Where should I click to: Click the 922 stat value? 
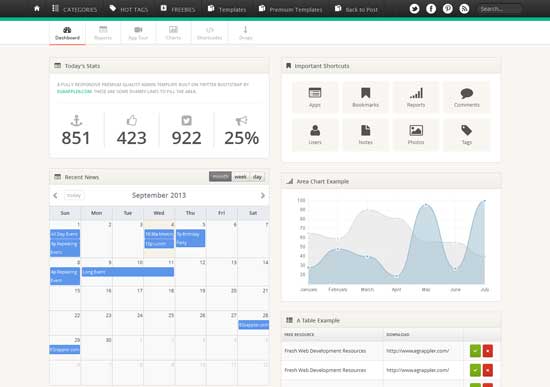pos(187,138)
